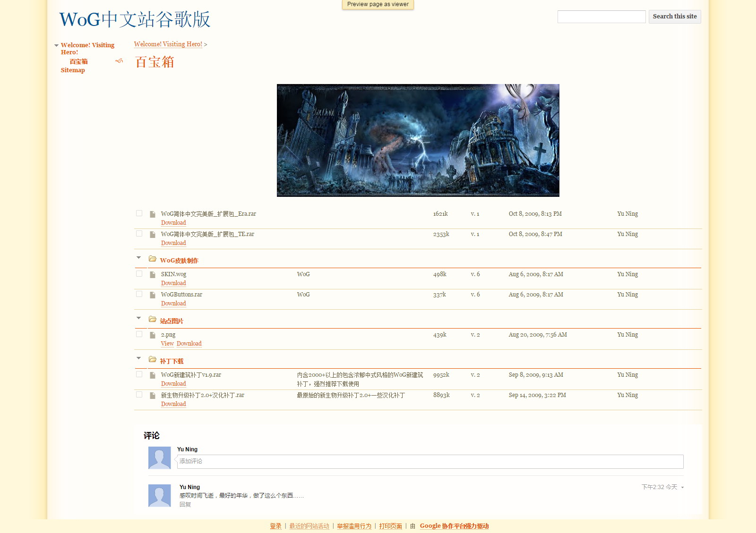Collapse the Welcome! Visiting Hero! sidebar tree

pyautogui.click(x=57, y=46)
